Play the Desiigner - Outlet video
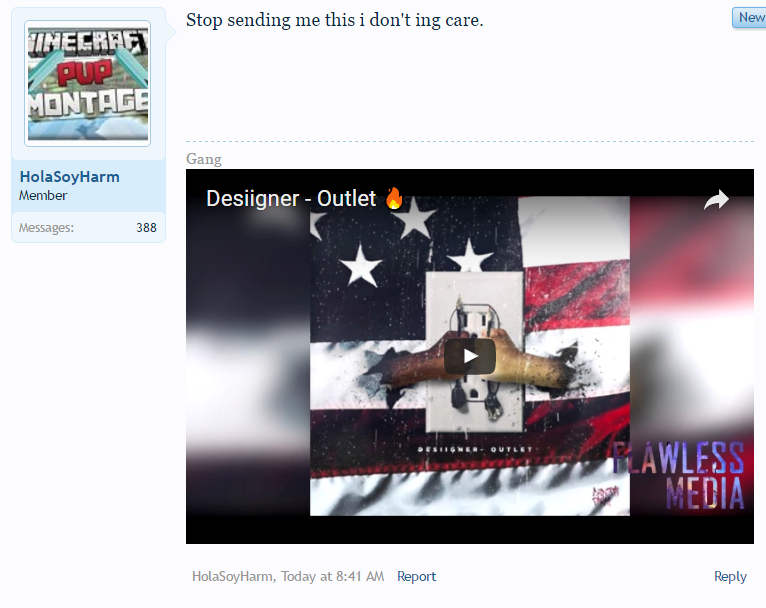The width and height of the screenshot is (766, 608). coord(469,356)
